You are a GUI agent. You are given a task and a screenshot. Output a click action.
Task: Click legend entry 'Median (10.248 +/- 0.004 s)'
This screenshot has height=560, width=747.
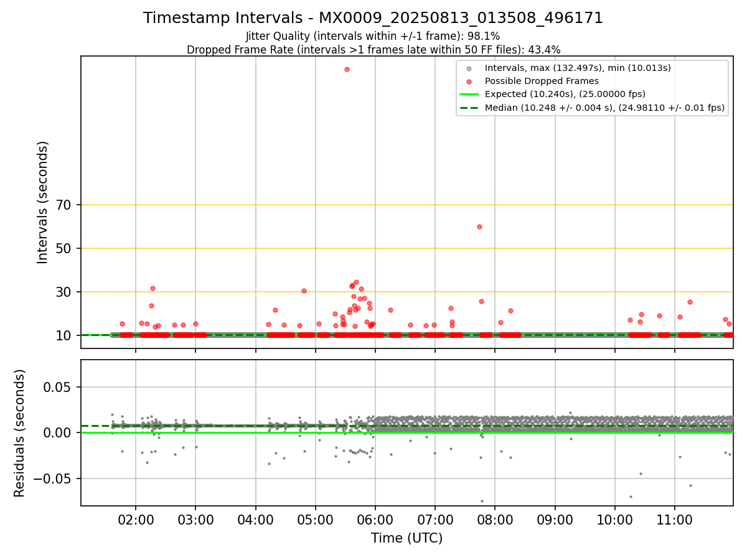click(604, 108)
